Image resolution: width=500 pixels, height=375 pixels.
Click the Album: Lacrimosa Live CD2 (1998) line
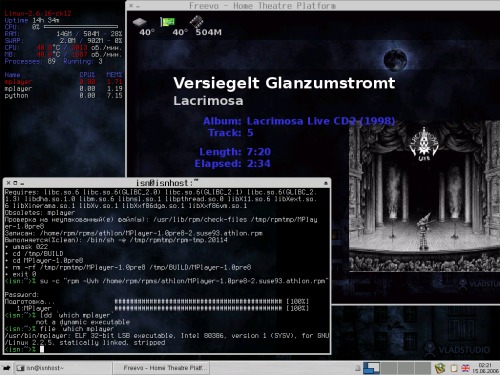pyautogui.click(x=299, y=121)
